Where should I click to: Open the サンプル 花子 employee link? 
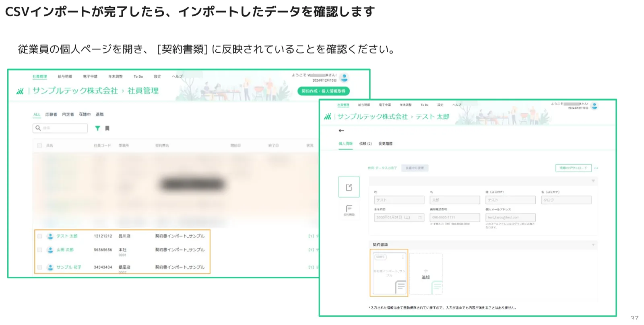point(69,267)
